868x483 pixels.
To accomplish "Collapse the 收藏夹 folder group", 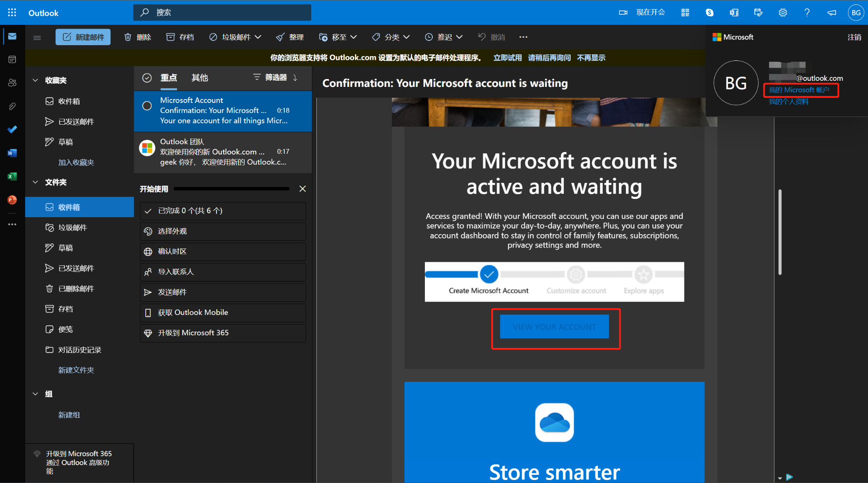I will tap(35, 80).
